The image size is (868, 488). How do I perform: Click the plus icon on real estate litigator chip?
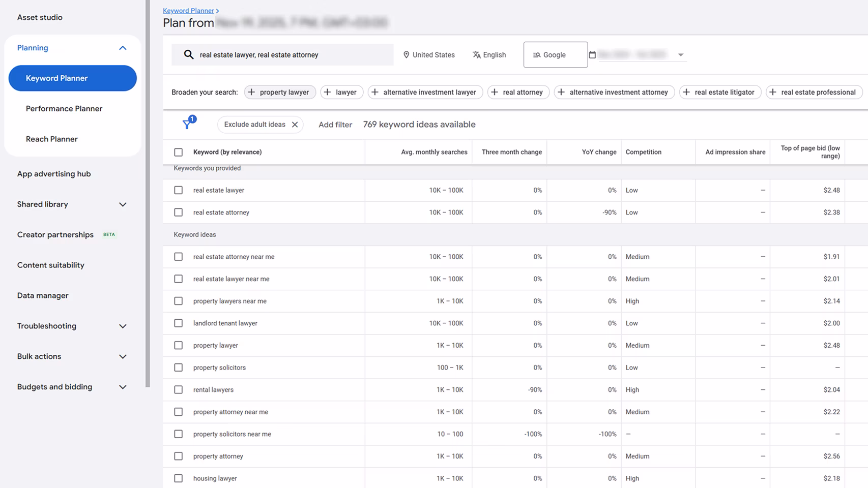685,92
